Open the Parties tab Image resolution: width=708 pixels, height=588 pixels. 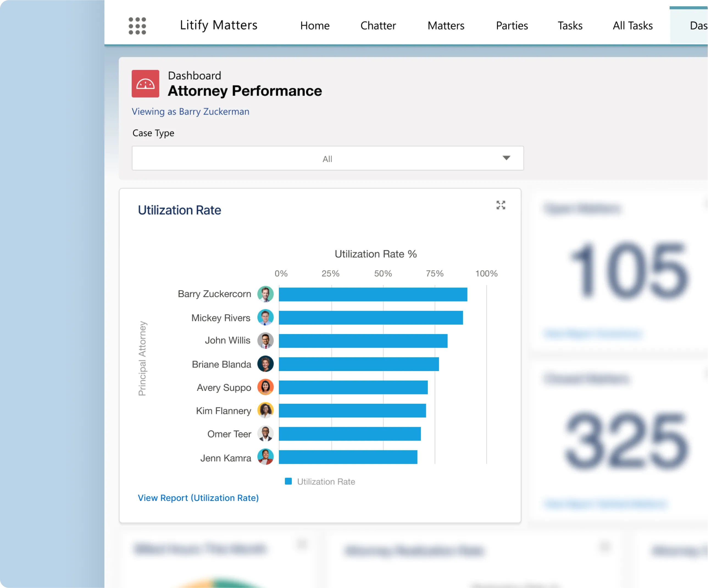pyautogui.click(x=512, y=25)
